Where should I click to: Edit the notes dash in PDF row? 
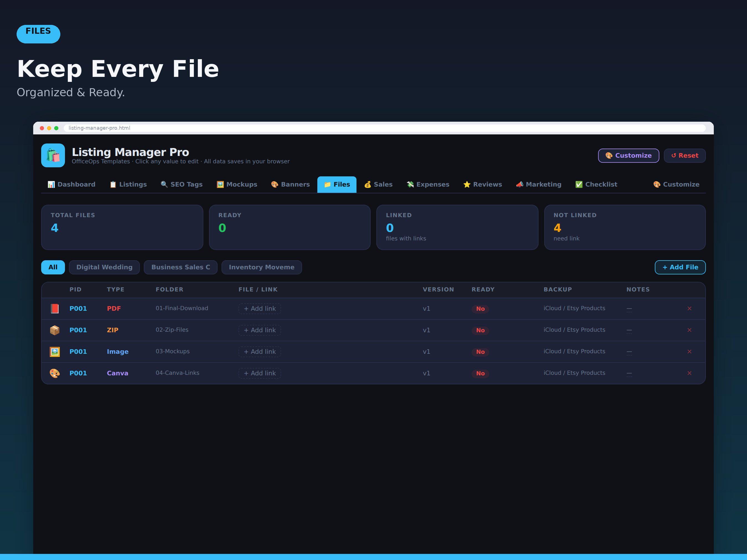point(629,309)
